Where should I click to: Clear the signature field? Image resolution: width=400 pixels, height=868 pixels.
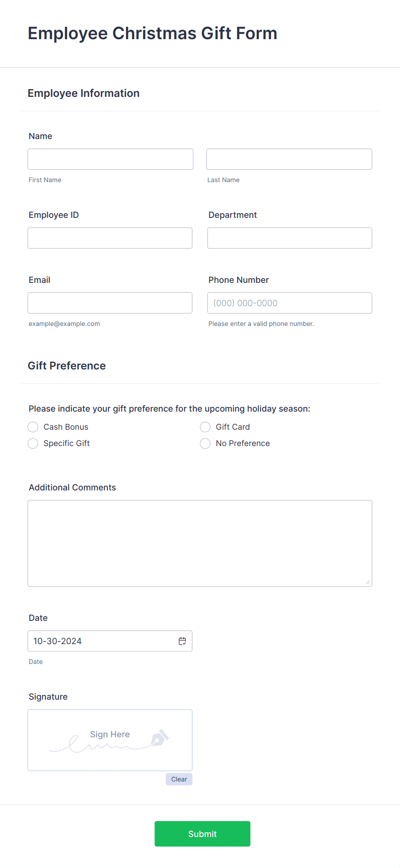(x=178, y=779)
